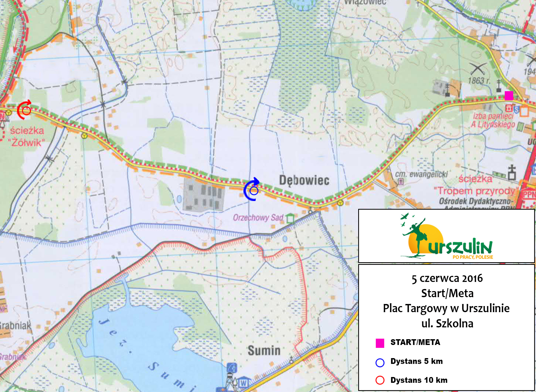The width and height of the screenshot is (536, 392).
Task: Click the magenta square in the legend
Action: (x=380, y=343)
